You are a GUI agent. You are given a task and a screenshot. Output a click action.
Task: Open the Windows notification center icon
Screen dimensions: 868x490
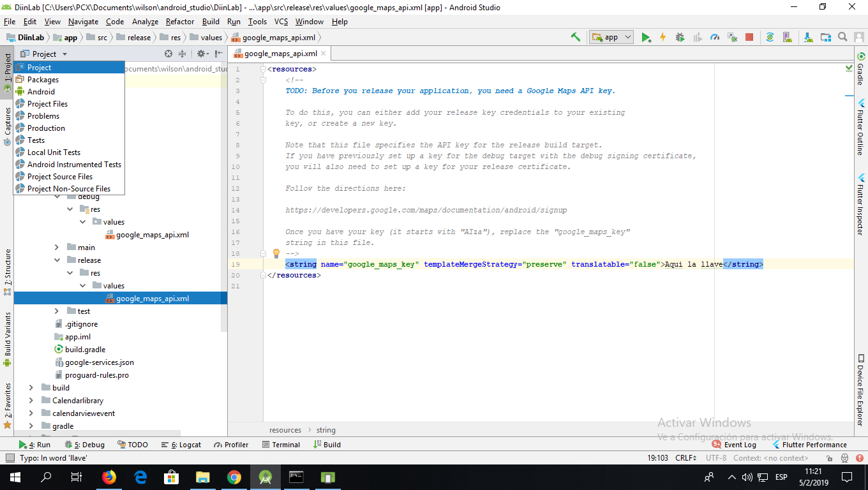click(x=847, y=477)
